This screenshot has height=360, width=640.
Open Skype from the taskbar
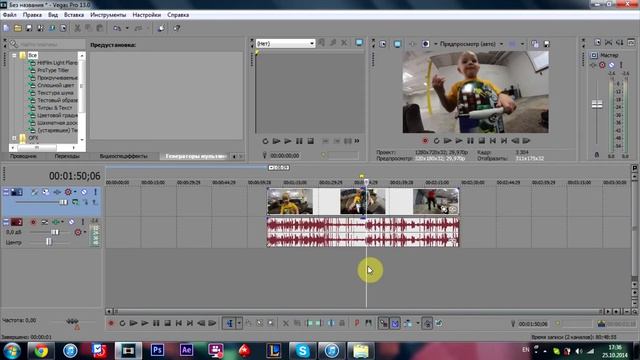[x=302, y=351]
